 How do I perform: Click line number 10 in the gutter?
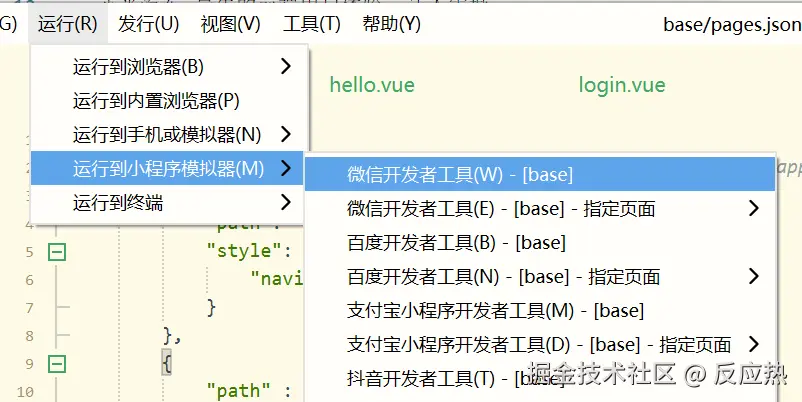25,392
